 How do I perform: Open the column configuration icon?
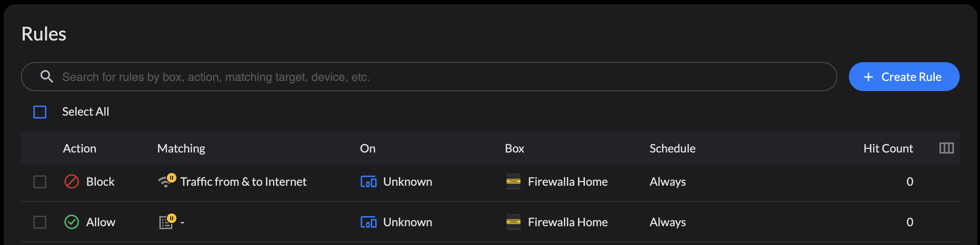(946, 148)
